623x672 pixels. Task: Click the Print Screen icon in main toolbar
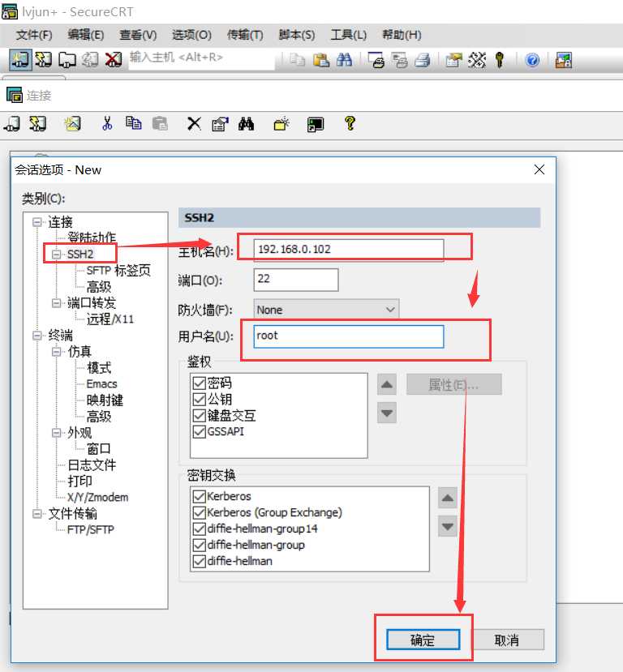click(x=376, y=60)
